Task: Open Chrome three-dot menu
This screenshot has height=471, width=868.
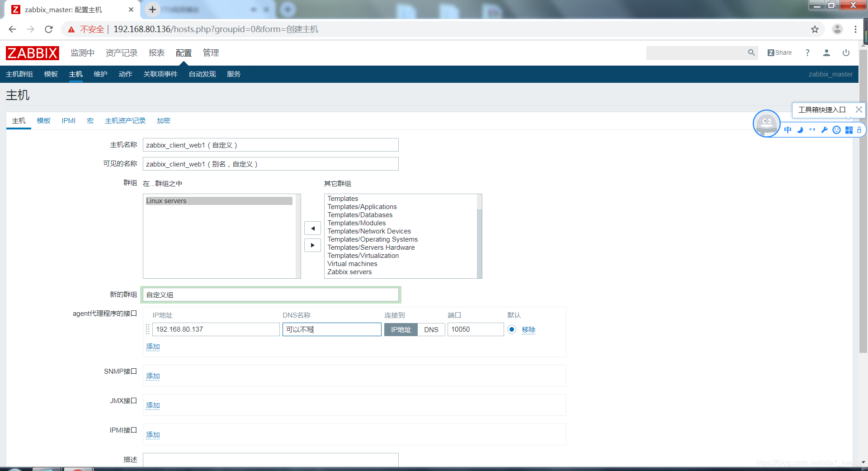Action: coord(855,29)
